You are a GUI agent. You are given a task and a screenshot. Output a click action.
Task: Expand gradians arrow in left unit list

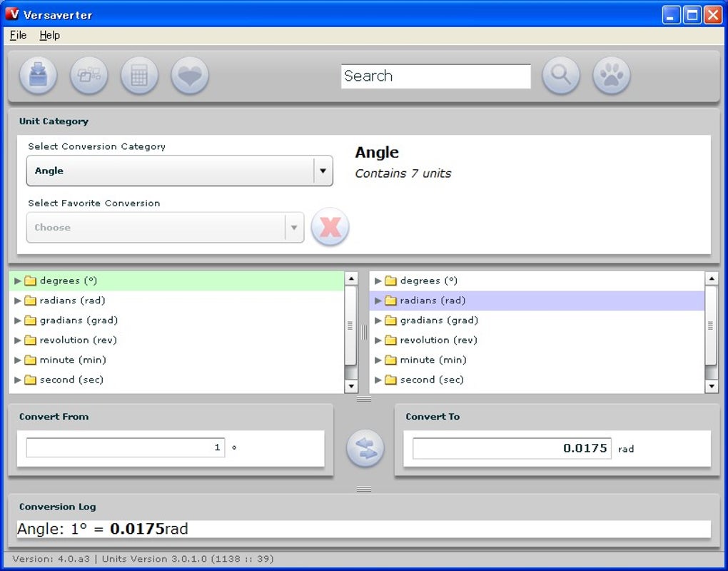[x=17, y=320]
